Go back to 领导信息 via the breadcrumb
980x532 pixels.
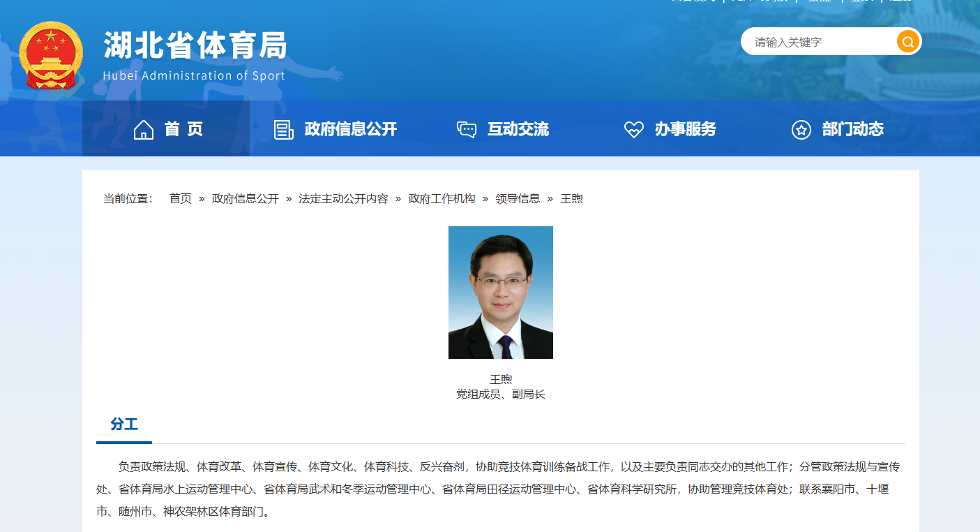[x=518, y=198]
